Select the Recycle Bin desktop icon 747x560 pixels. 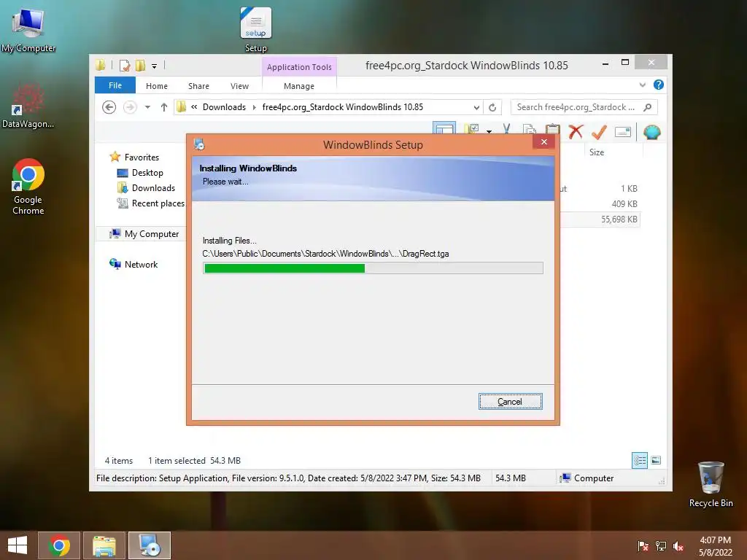tap(711, 484)
